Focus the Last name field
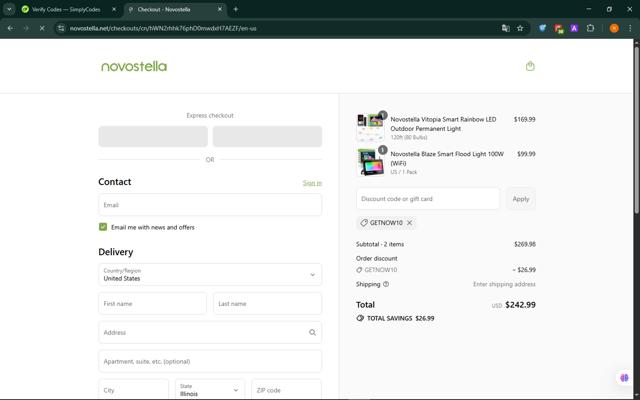The height and width of the screenshot is (400, 640). [267, 303]
